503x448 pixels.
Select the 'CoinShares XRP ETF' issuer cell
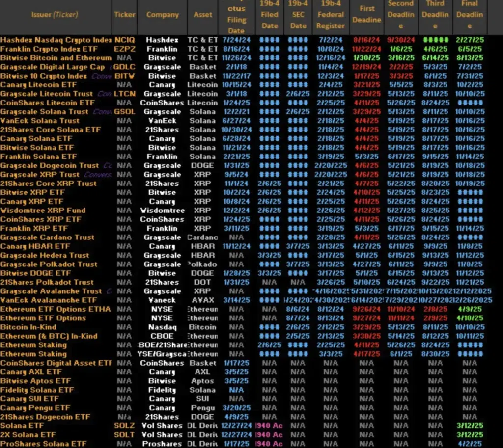click(41, 219)
